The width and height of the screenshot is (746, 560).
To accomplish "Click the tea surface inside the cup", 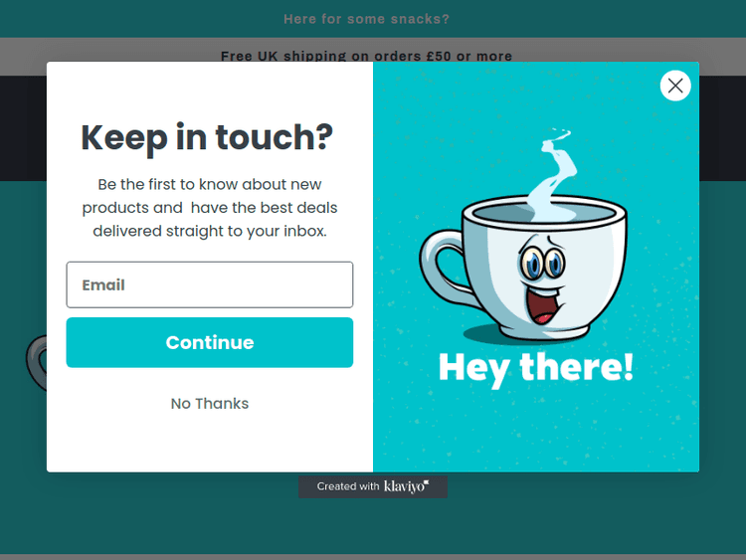I will [544, 212].
